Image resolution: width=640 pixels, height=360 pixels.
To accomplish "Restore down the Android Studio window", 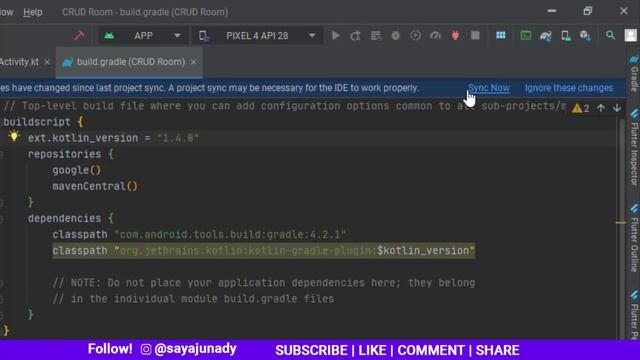I will click(588, 11).
